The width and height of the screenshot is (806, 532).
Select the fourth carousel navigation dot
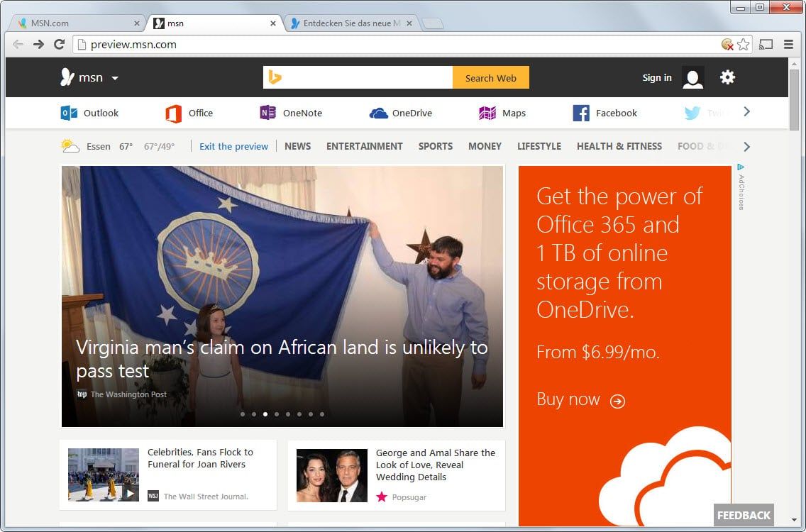(277, 414)
